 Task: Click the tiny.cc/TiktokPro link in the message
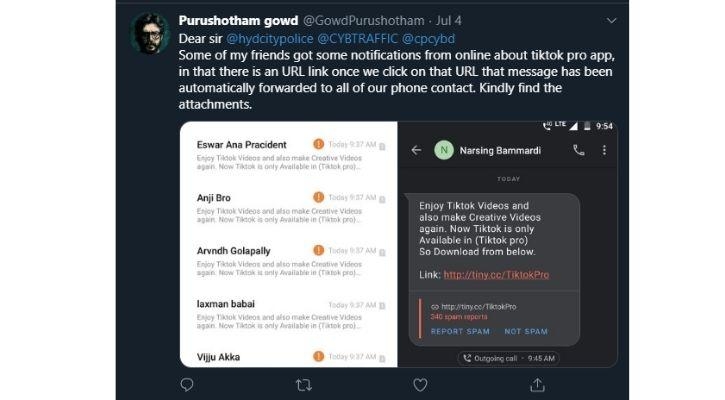496,274
